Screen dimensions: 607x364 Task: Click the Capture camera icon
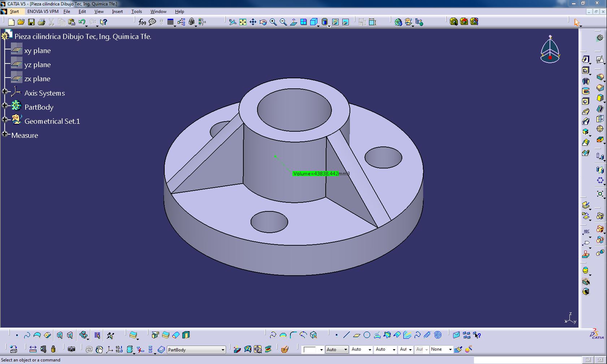(x=71, y=349)
